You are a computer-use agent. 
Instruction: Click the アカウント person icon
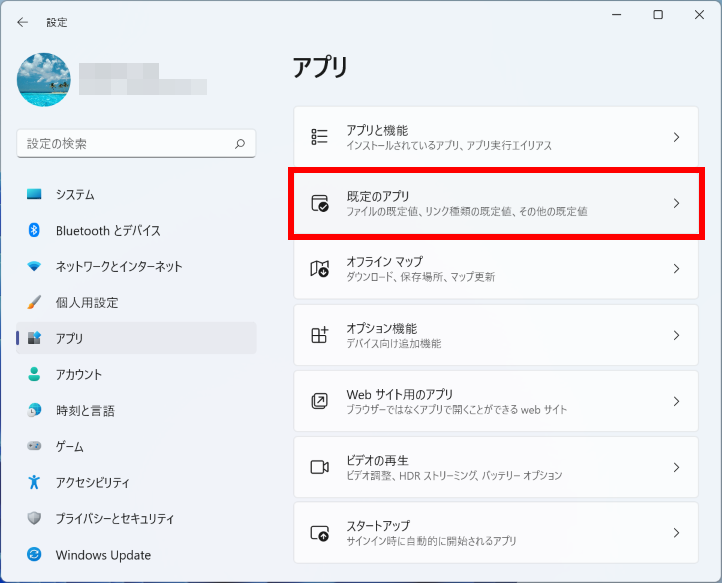pos(34,374)
